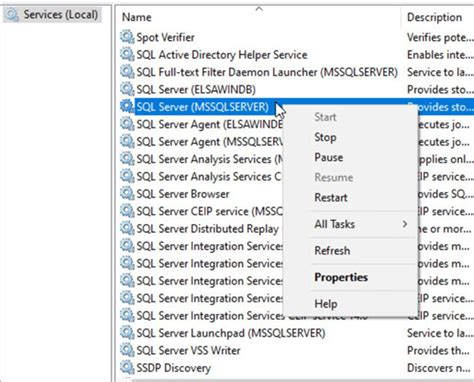
Task: Select SQL Server Agent (MSSQLSERVER) service
Action: click(209, 142)
